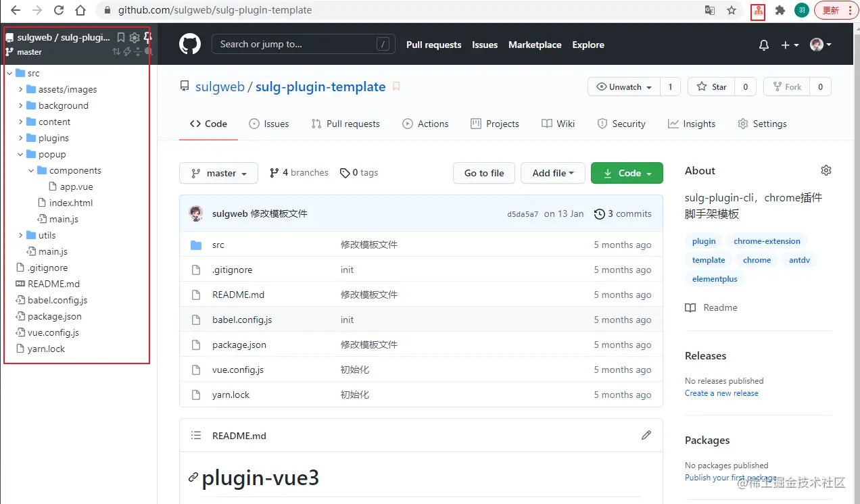
Task: Go to the Chrome home page icon
Action: point(80,11)
